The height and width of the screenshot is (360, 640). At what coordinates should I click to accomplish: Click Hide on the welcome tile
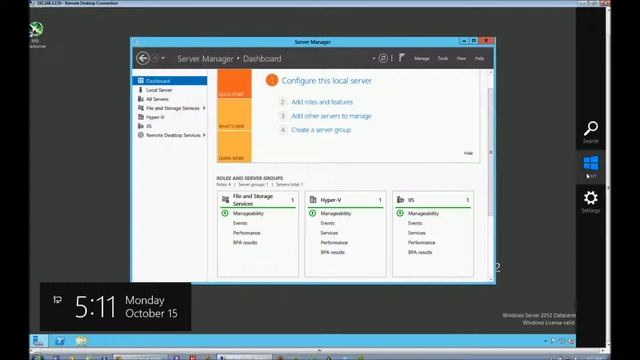click(468, 153)
